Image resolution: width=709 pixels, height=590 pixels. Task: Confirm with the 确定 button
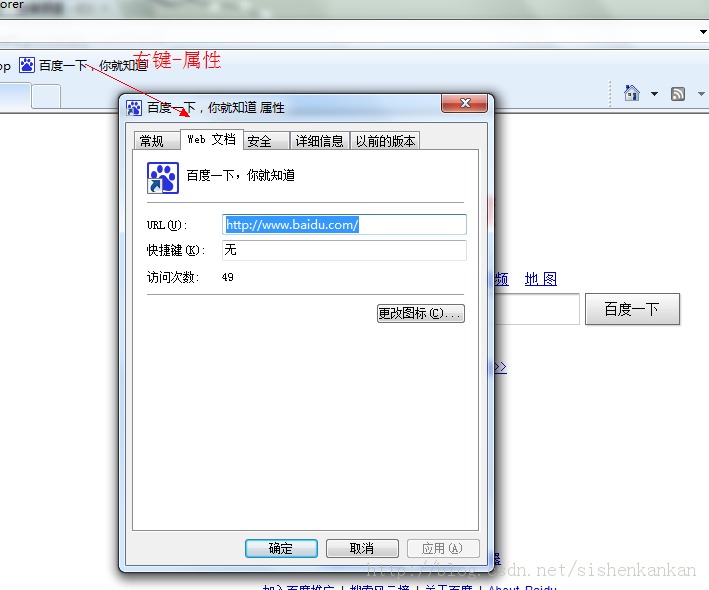(x=281, y=548)
